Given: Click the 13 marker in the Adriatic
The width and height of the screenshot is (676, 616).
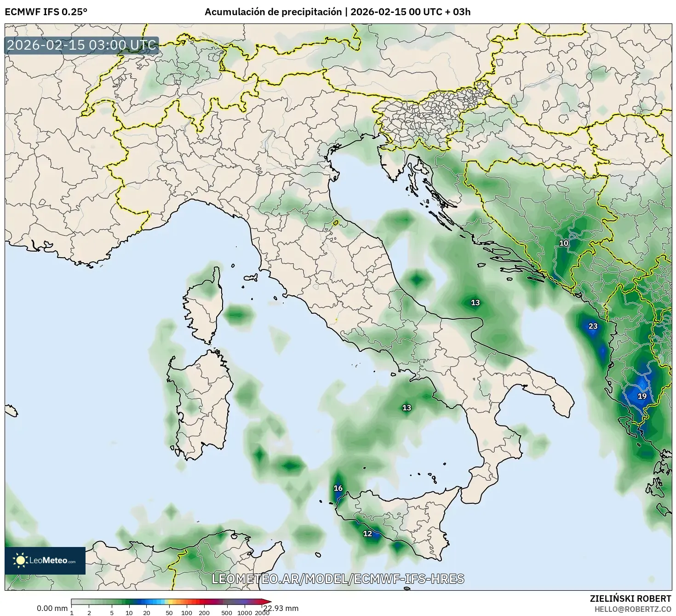Looking at the screenshot, I should pos(475,303).
